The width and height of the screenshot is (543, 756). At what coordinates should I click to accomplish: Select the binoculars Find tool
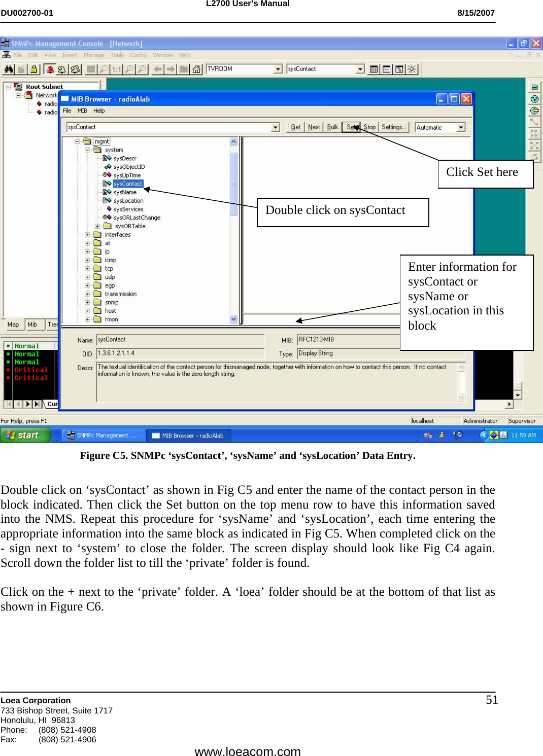click(x=9, y=68)
